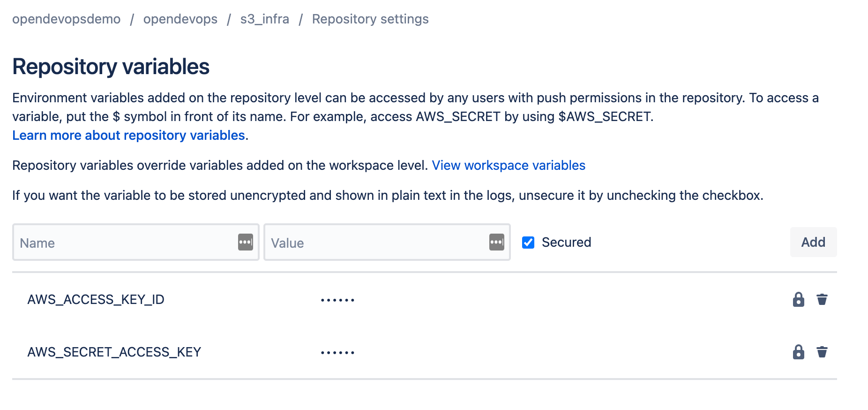Viewport: 868px width, 410px height.
Task: Click the ellipsis icon in the Value field
Action: click(x=496, y=243)
